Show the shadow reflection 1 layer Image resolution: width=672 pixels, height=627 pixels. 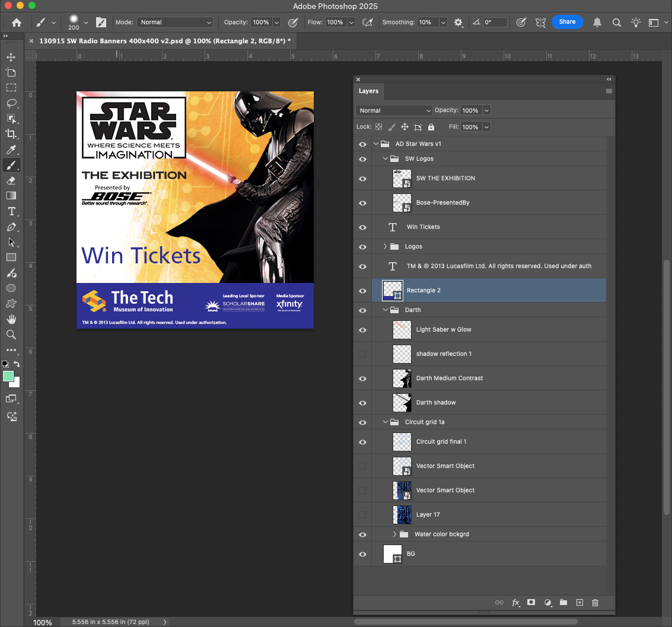click(362, 354)
